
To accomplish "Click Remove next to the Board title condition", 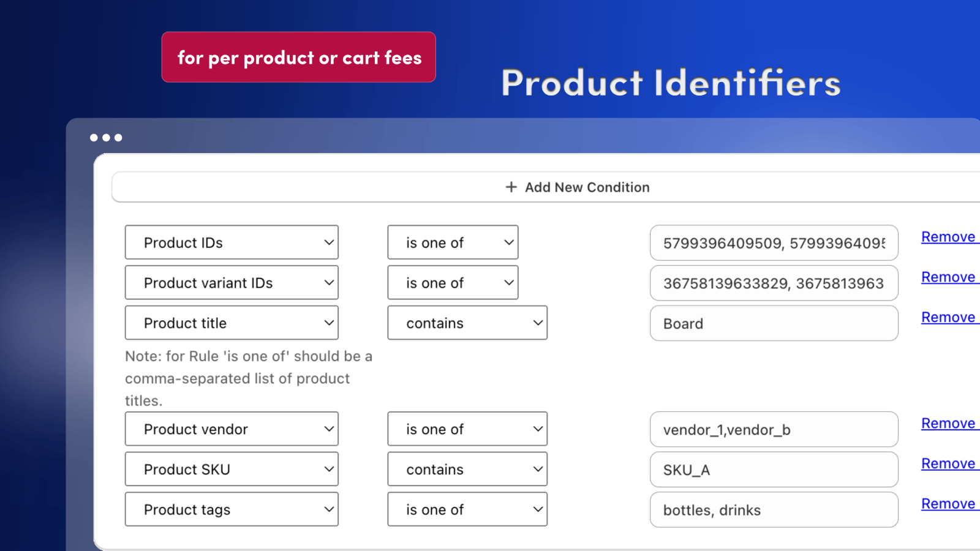I will click(x=948, y=317).
